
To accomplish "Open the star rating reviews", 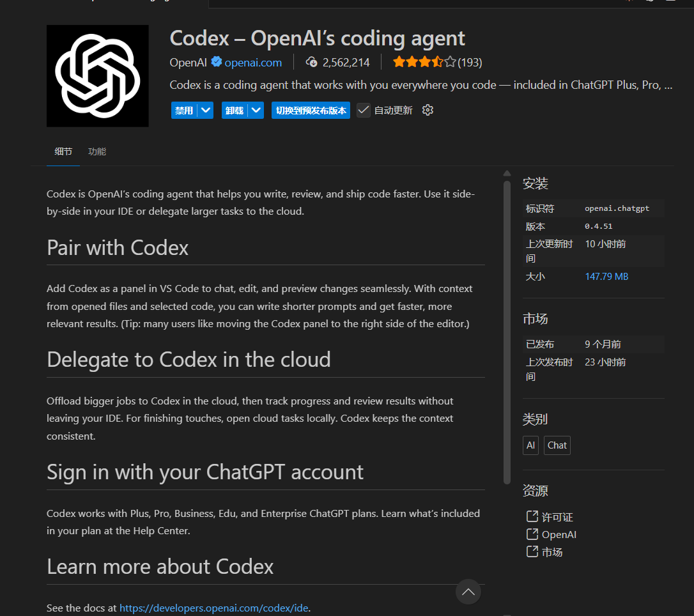I will click(x=424, y=62).
